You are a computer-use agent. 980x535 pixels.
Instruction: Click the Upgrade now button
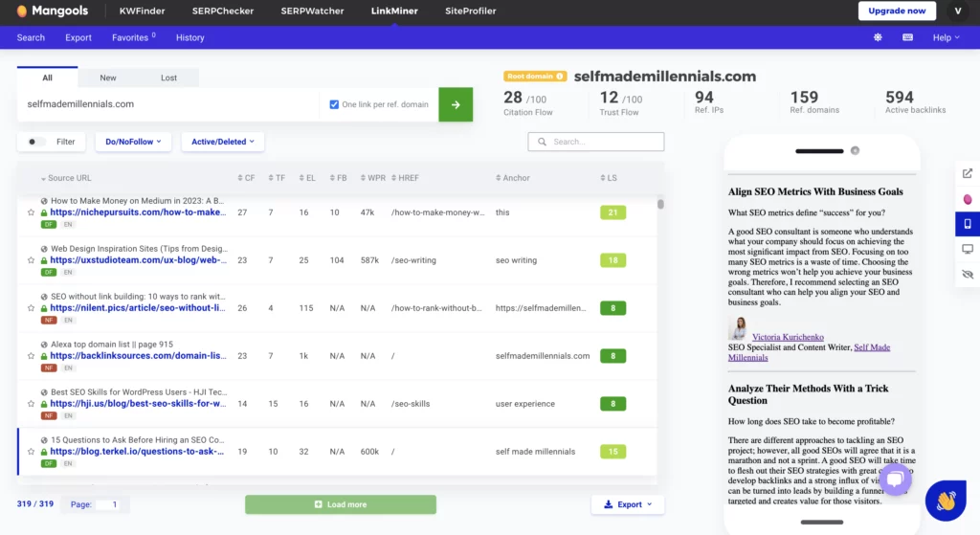(x=897, y=11)
